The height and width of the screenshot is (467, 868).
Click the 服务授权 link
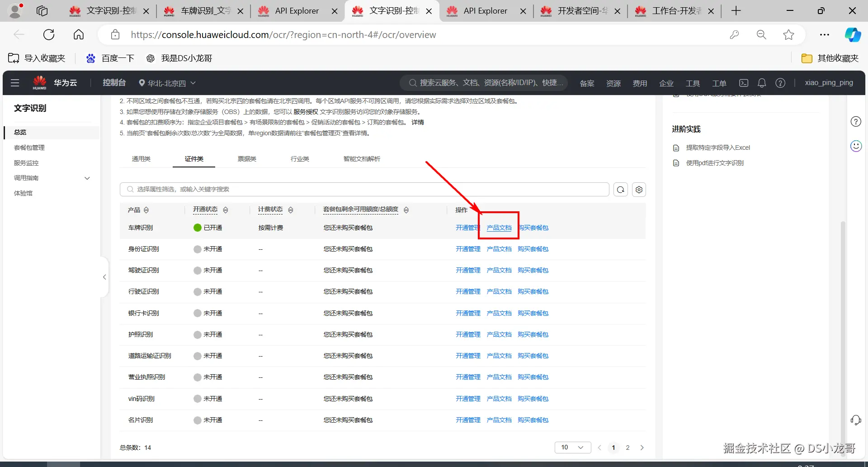306,112
